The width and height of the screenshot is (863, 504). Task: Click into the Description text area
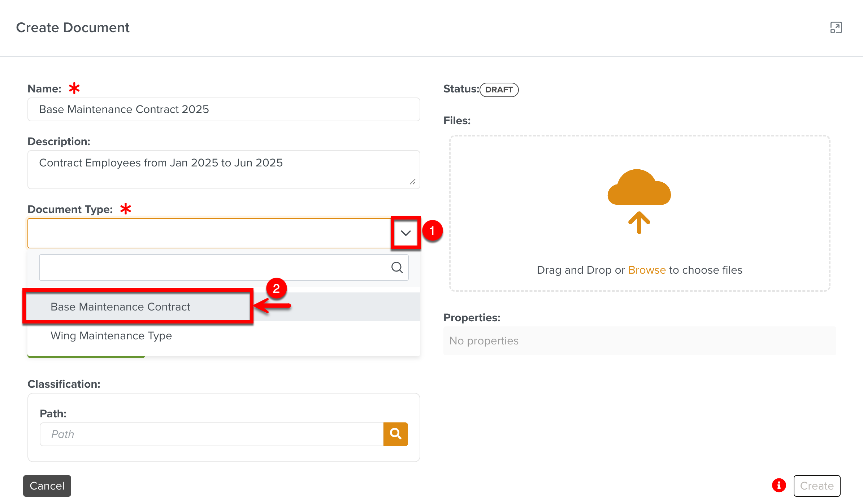[x=224, y=169]
